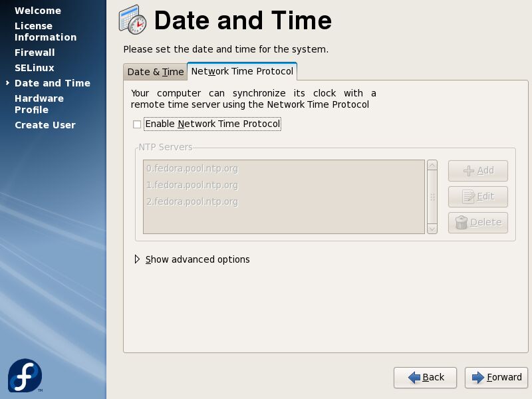The image size is (532, 399).
Task: Select 0.fedora.pool.ntp.org server entry
Action: pyautogui.click(x=284, y=169)
